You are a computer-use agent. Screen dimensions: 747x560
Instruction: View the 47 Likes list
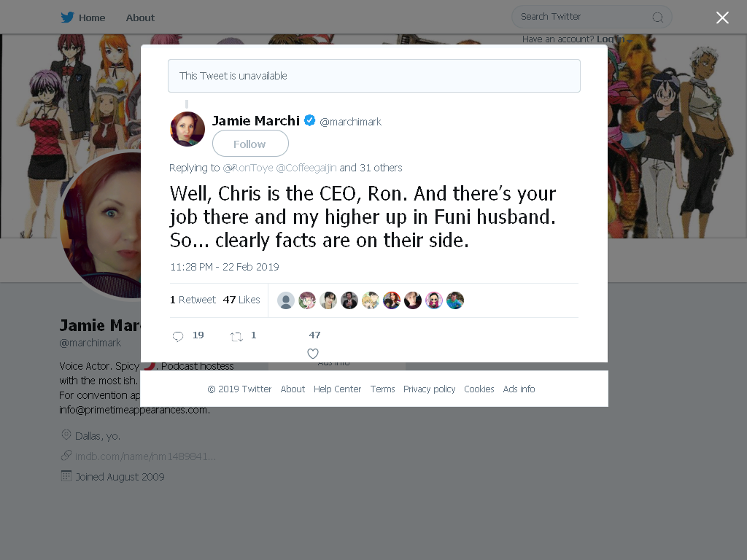coord(241,300)
